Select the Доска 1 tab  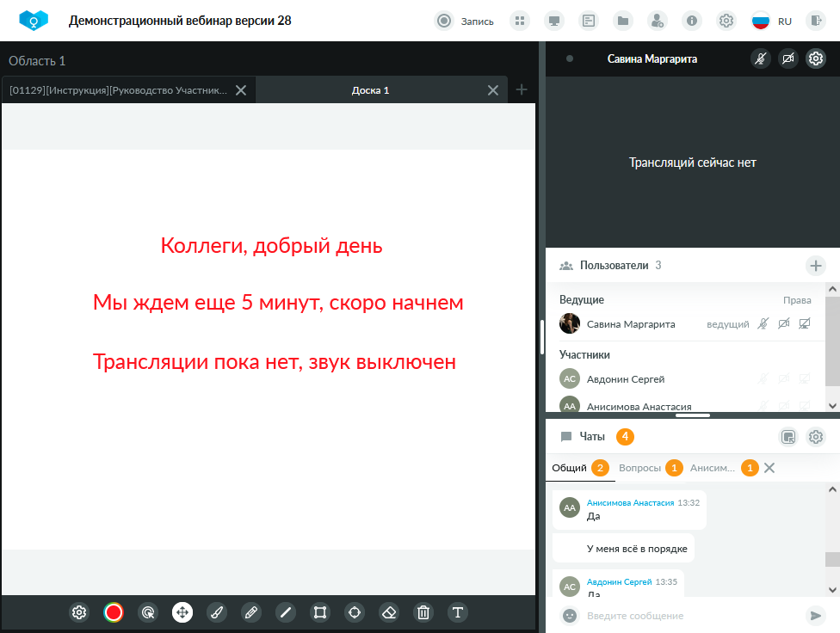point(370,90)
